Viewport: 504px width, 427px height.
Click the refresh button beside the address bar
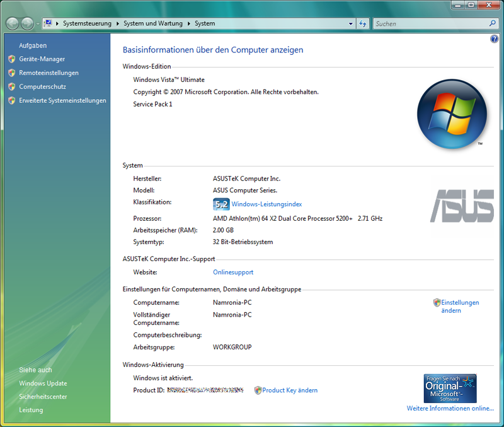[x=363, y=23]
